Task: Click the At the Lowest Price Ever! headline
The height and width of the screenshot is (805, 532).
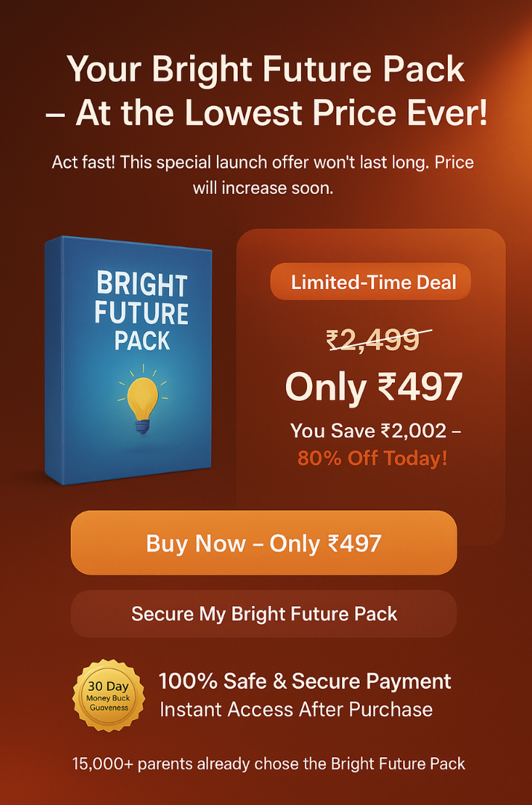Action: tap(266, 113)
